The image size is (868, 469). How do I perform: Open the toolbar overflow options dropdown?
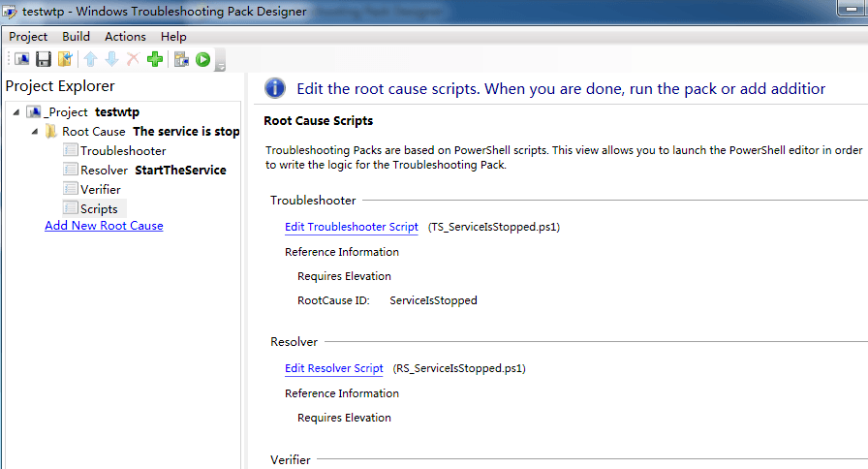tap(220, 60)
